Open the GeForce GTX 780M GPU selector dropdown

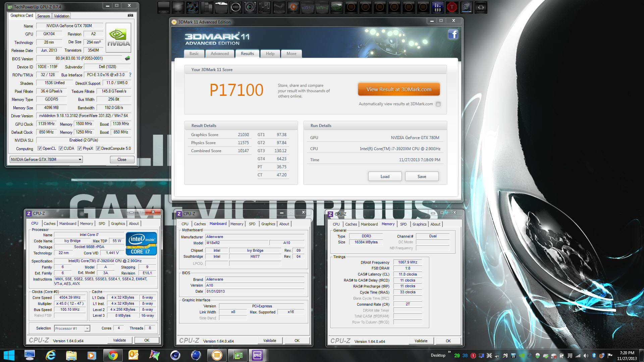46,160
